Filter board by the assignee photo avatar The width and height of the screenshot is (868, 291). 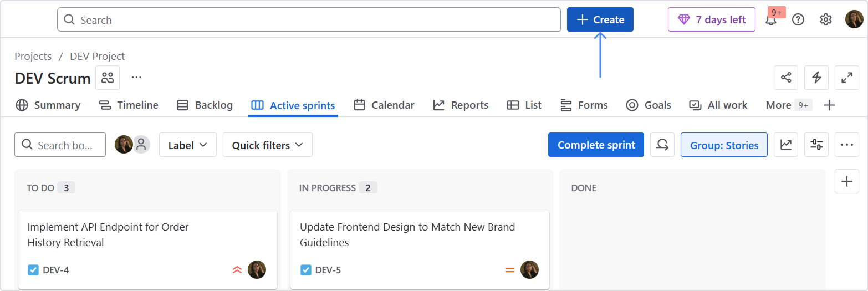click(124, 145)
